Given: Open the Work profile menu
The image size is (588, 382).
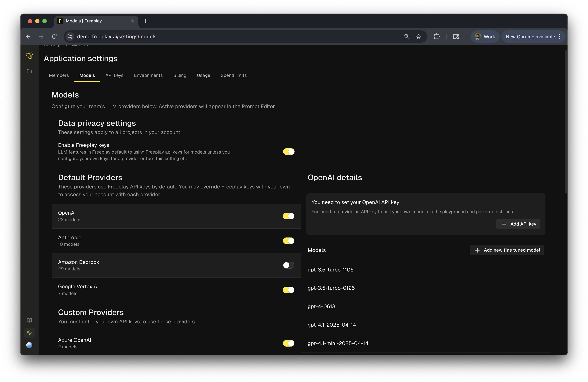Looking at the screenshot, I should (485, 37).
